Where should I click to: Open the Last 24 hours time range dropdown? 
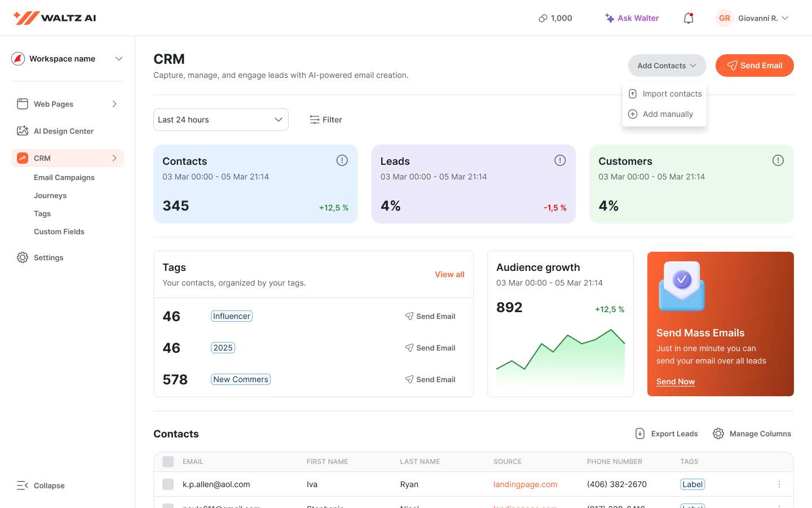point(220,120)
